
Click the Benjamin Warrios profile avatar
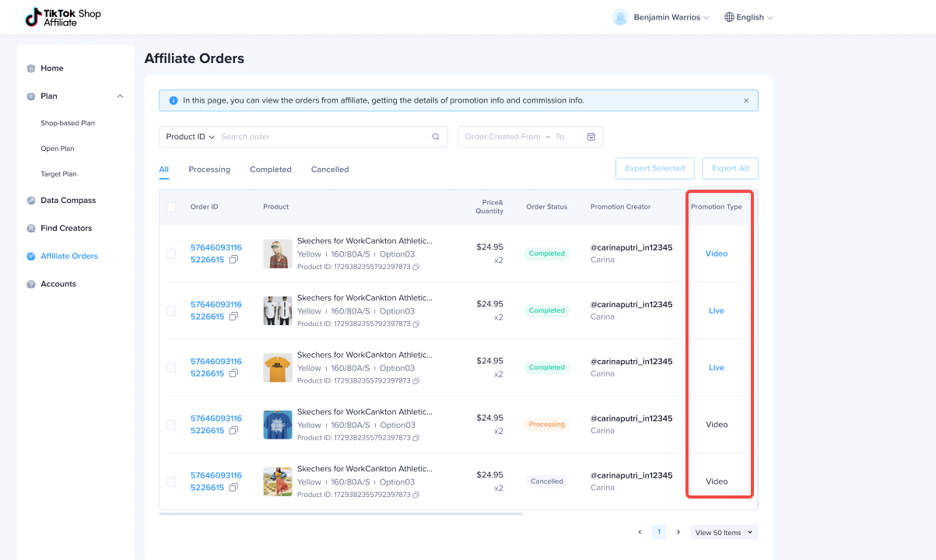coord(620,17)
